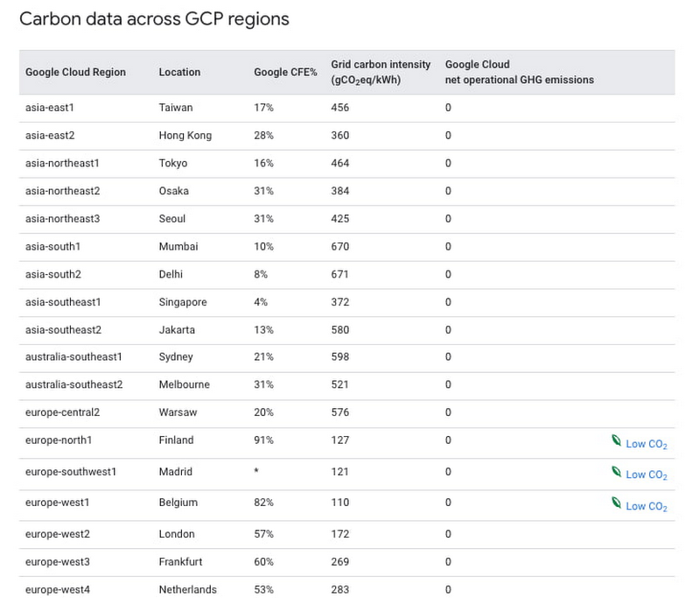Click the Delhi location cell

pos(171,274)
